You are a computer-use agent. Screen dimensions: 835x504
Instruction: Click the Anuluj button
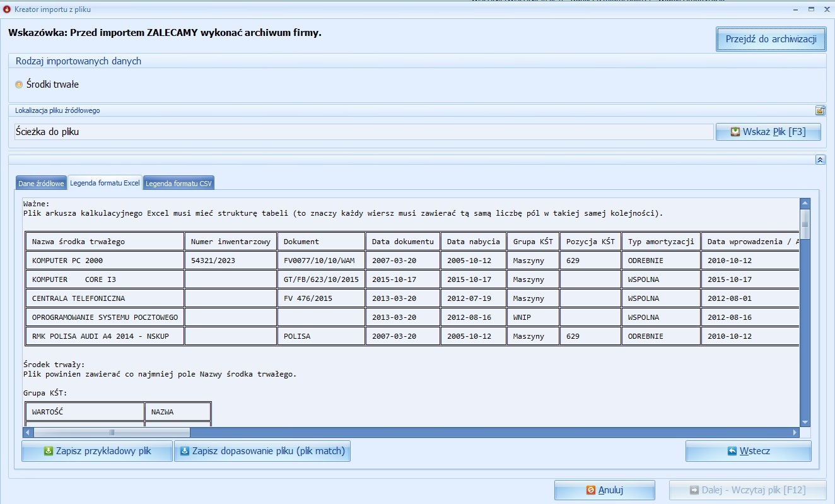click(x=605, y=490)
